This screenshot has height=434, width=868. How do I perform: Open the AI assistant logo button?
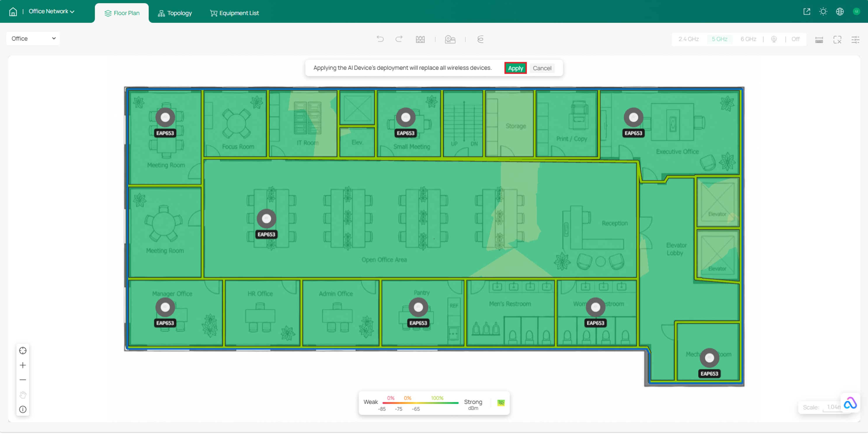[x=850, y=403]
